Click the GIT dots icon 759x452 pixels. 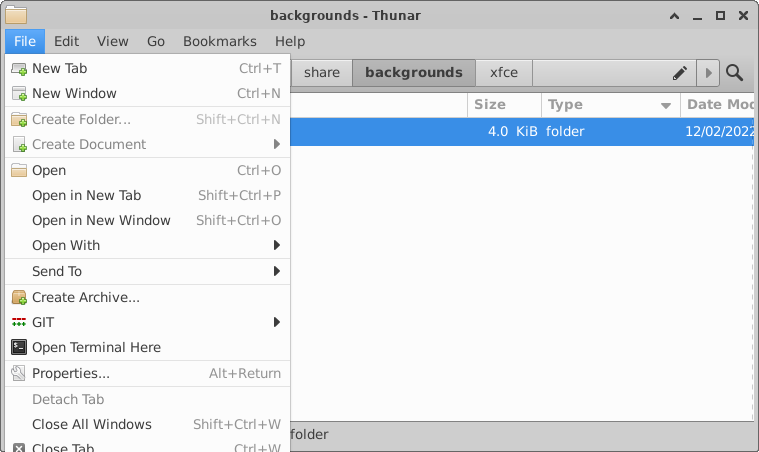point(19,322)
